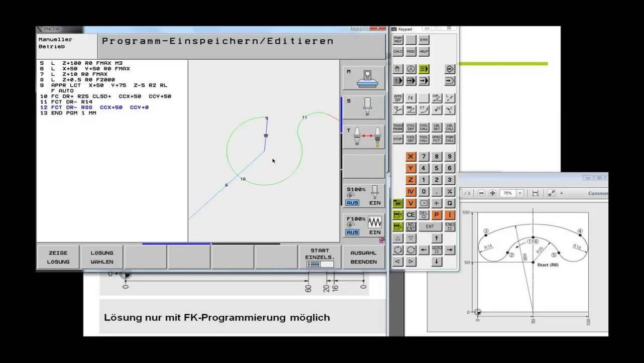Select electronic handwheel mode icon

point(411,69)
